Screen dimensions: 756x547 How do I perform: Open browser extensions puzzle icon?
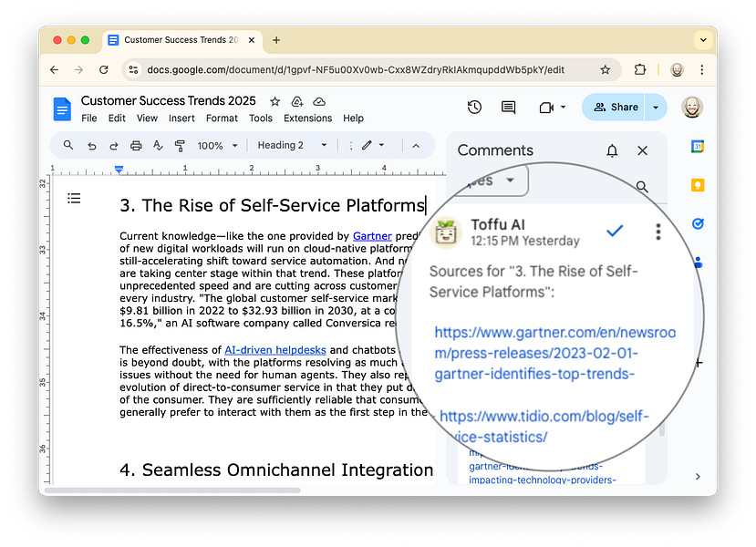[x=640, y=70]
